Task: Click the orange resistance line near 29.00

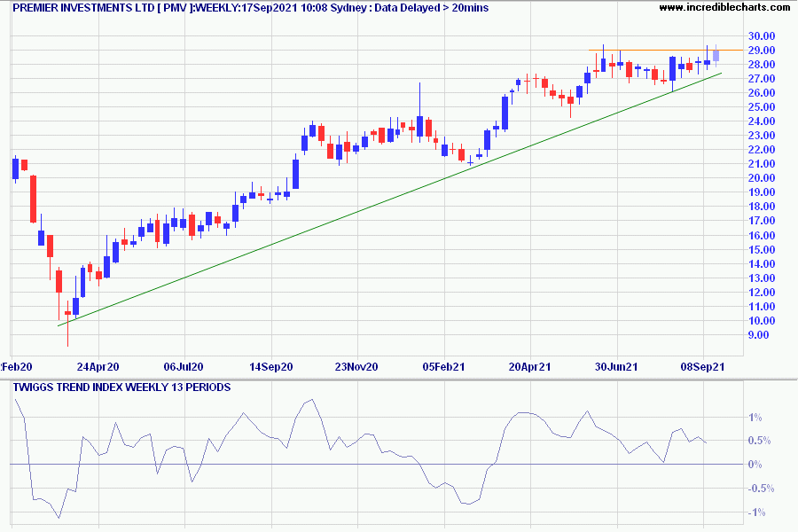Action: (666, 50)
